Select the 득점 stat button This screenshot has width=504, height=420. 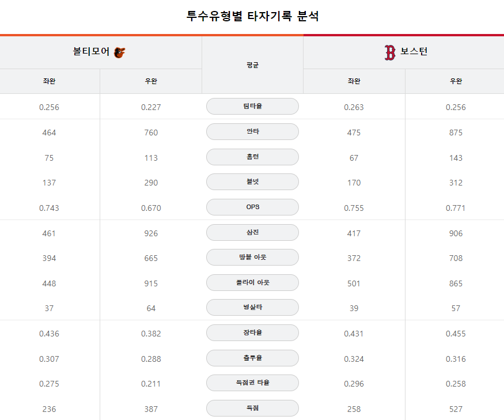[252, 408]
